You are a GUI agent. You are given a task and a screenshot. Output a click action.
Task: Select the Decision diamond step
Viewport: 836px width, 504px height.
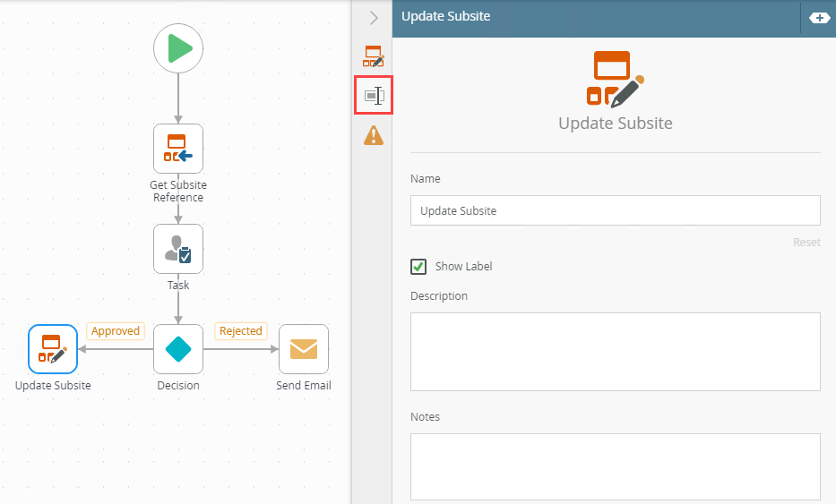[178, 349]
